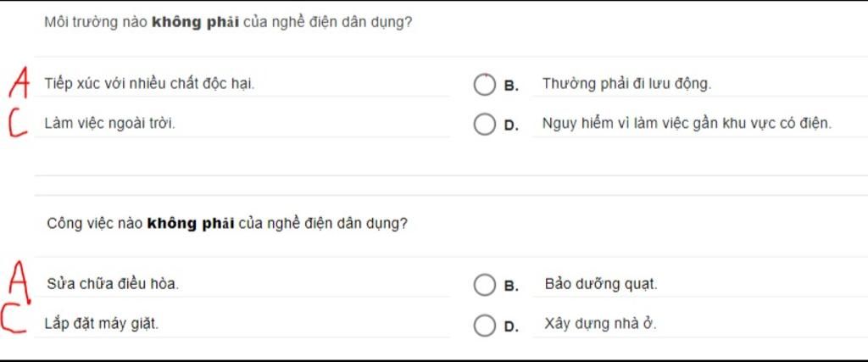The image size is (868, 362).
Task: Click the words Xây dựng nhà ở
Action: [601, 324]
